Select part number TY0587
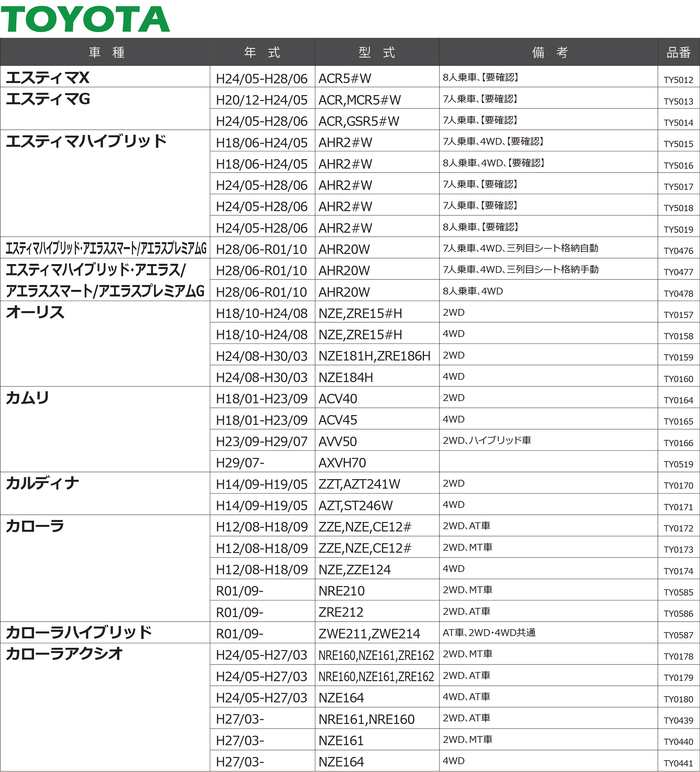Image resolution: width=700 pixels, height=772 pixels. point(678,635)
